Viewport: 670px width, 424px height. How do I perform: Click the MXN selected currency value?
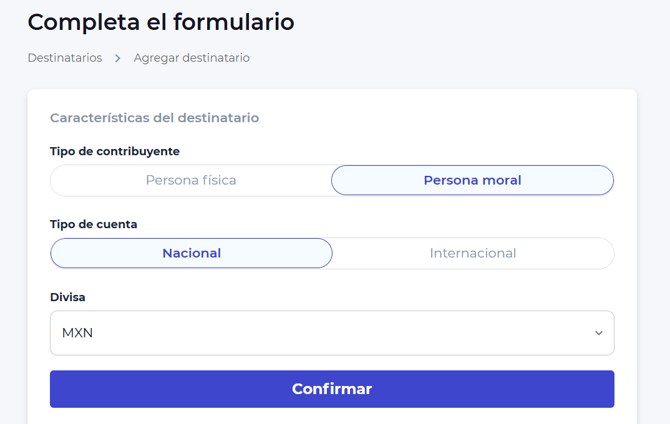[x=77, y=333]
